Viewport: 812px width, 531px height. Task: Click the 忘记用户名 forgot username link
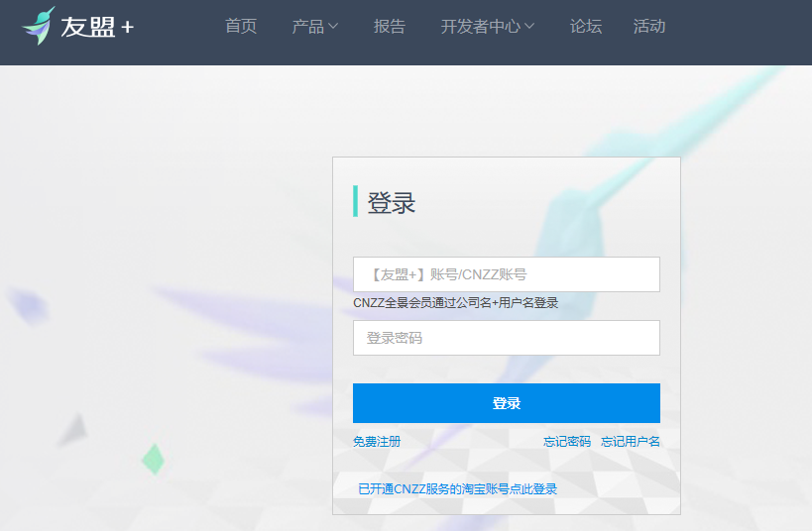(x=631, y=442)
